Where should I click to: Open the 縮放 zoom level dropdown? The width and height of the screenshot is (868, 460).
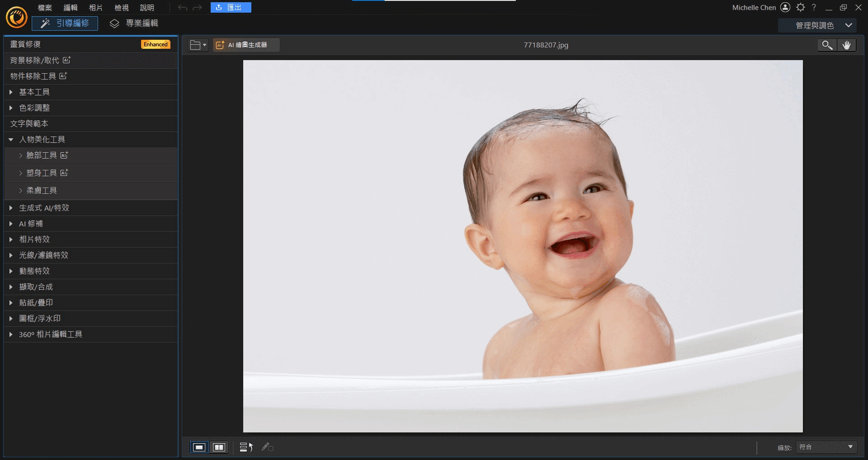coord(826,447)
